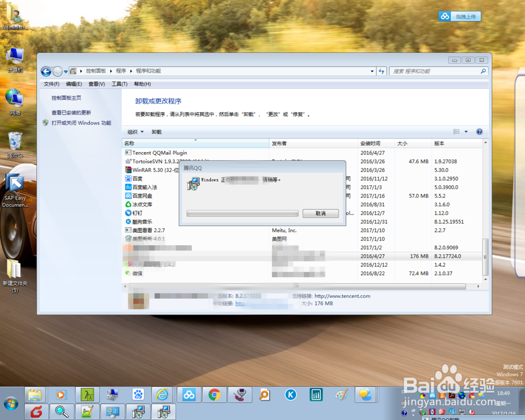This screenshot has height=420, width=525.
Task: Open the 新建文件夹 (5) desktop folder
Action: (x=15, y=277)
